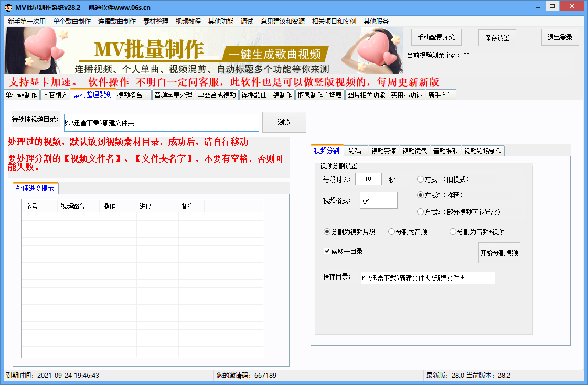Screen dimensions: 588x385
Task: Maximize the MV批量制作系统 window
Action: (x=552, y=6)
